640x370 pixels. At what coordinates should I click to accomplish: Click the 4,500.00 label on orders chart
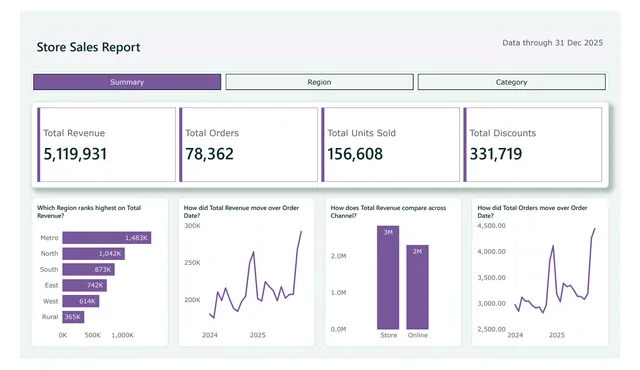pyautogui.click(x=491, y=226)
